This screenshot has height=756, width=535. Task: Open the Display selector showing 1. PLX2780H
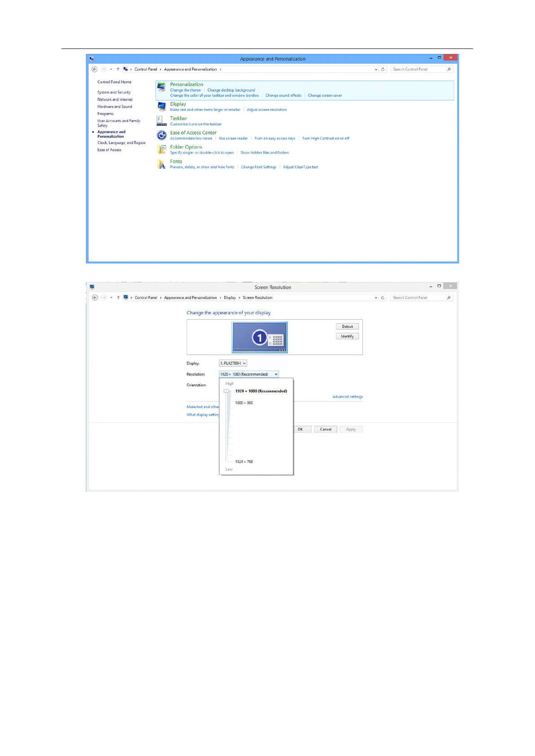point(233,363)
